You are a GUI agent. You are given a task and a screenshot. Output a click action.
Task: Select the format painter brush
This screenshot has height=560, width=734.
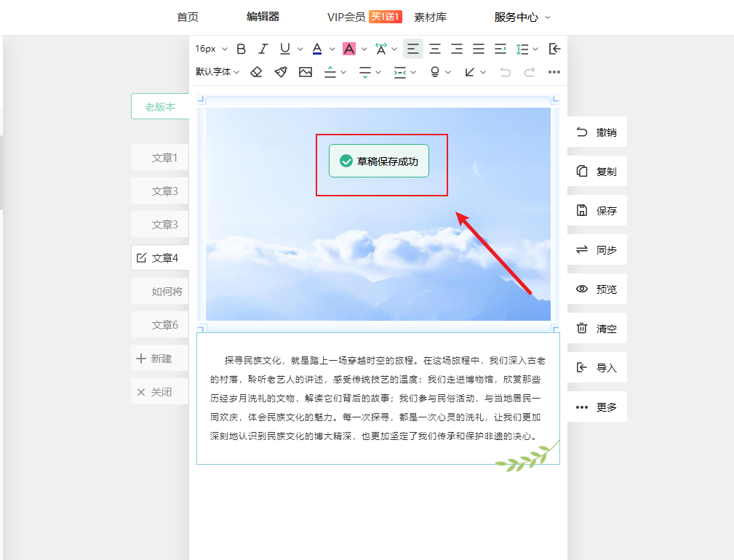pos(281,72)
